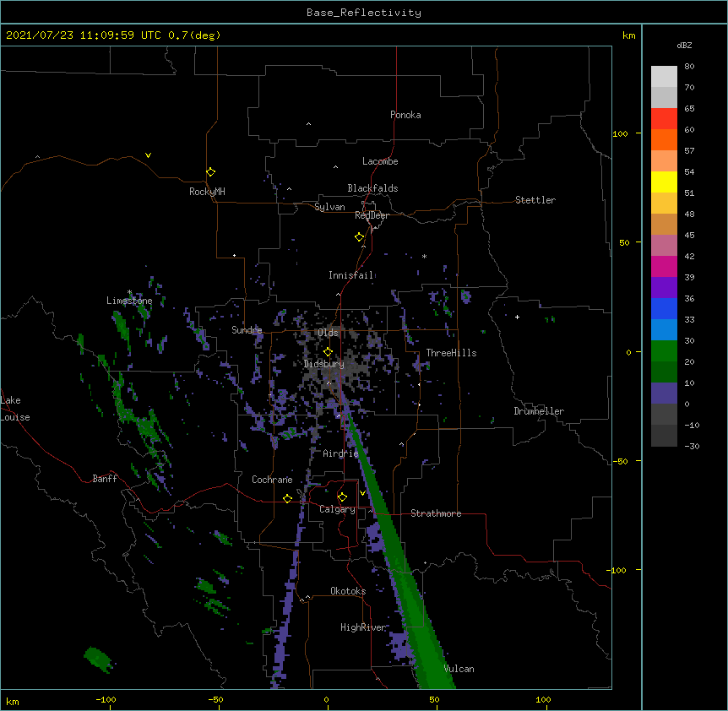
Task: Click the Sylvan label on map
Action: [329, 207]
